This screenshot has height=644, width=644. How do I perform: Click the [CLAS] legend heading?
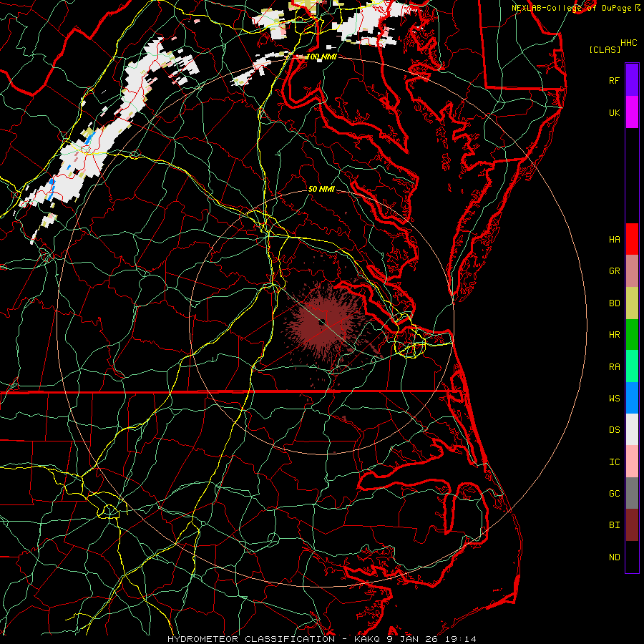pos(605,49)
